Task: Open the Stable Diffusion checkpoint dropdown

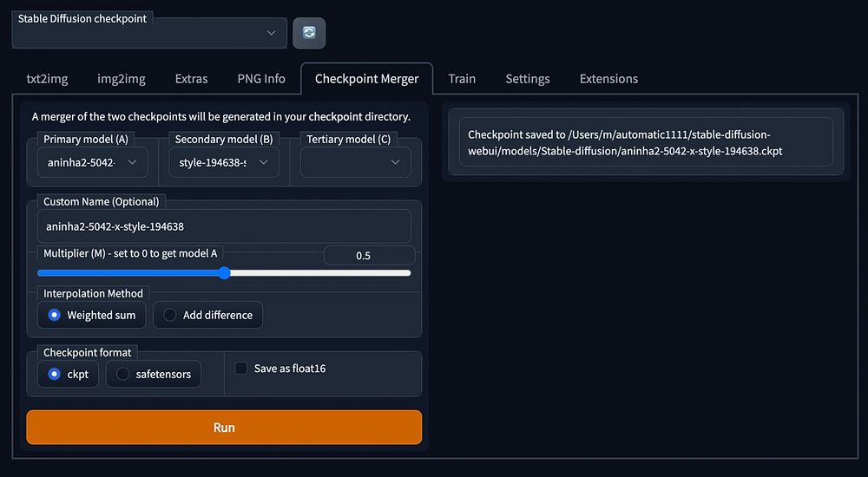Action: [148, 33]
